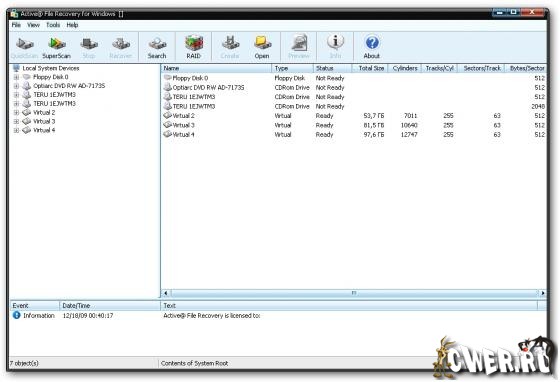Open the Search tool

pos(157,47)
